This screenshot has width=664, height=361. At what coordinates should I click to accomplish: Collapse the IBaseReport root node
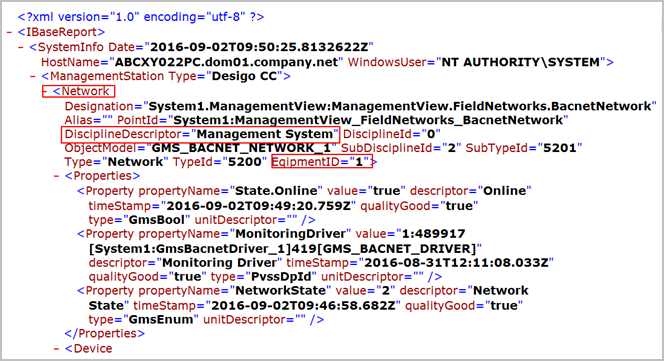[9, 32]
